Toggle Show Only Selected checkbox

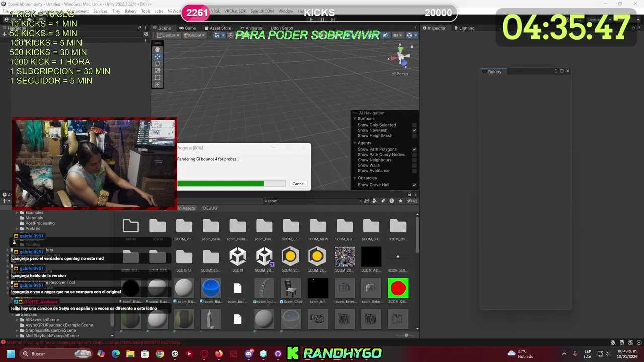point(414,125)
